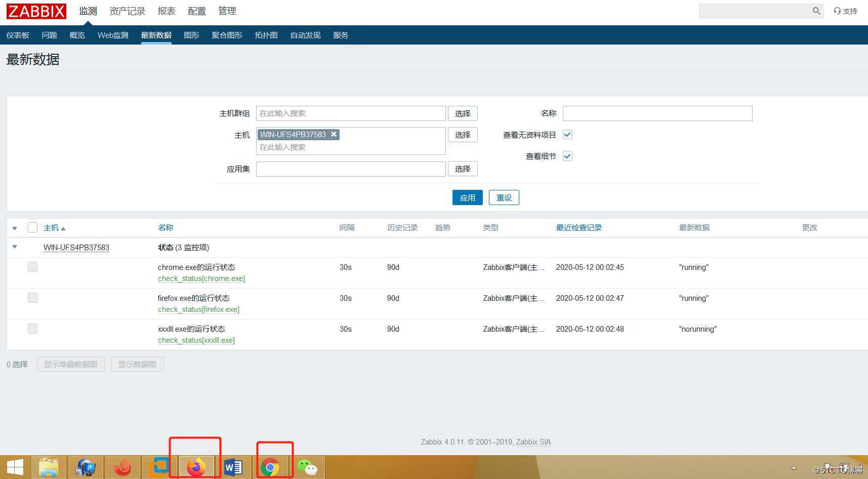Go to 问题 submenu
Screen dimensions: 868x479
coord(49,35)
